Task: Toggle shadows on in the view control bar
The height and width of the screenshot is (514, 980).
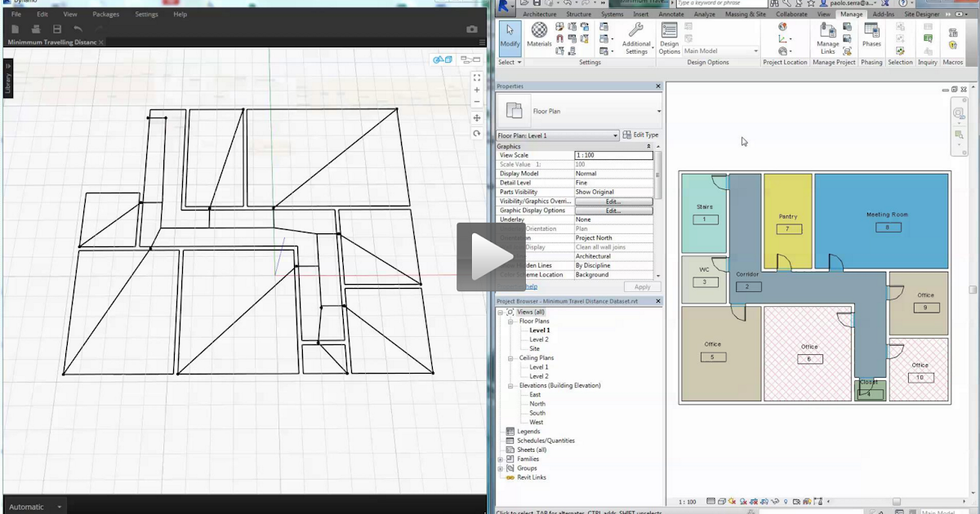Action: (744, 502)
